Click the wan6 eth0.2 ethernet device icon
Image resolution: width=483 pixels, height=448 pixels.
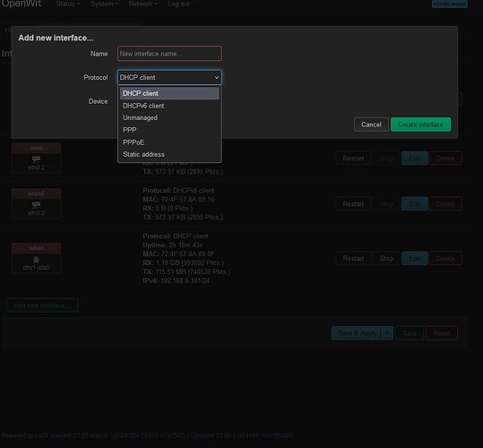(x=36, y=205)
